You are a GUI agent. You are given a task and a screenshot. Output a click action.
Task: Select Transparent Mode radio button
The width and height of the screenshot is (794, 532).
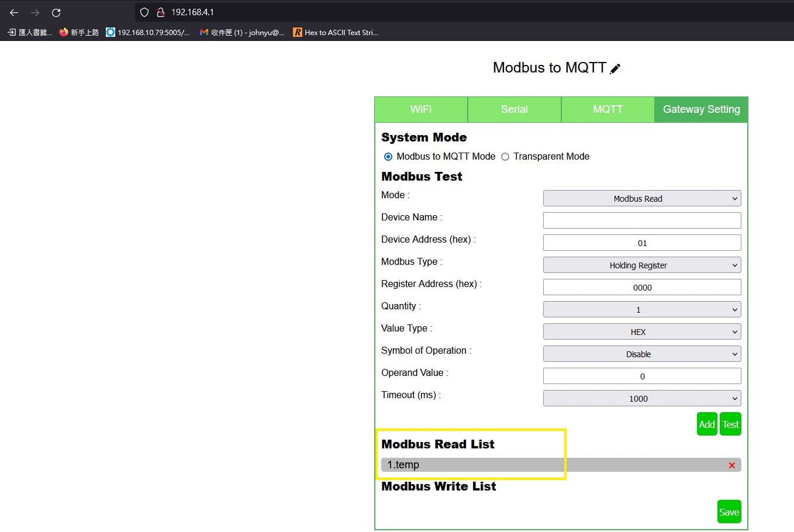click(505, 157)
